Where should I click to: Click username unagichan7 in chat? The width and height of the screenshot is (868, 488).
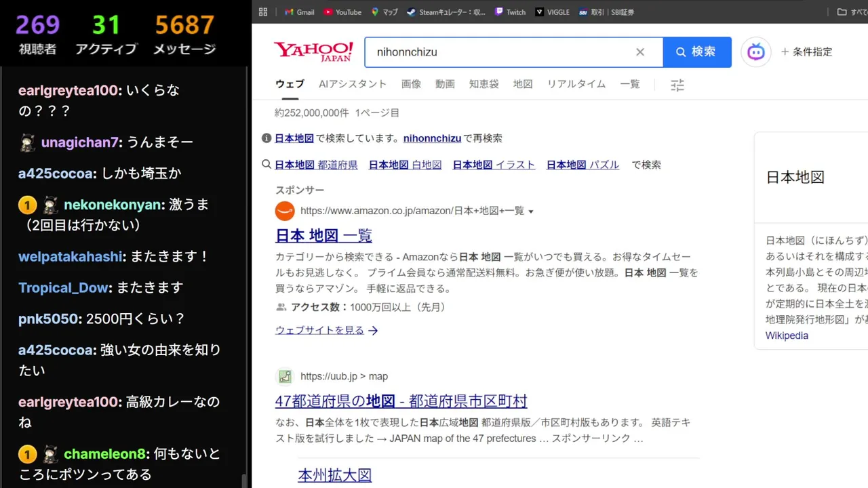[80, 142]
